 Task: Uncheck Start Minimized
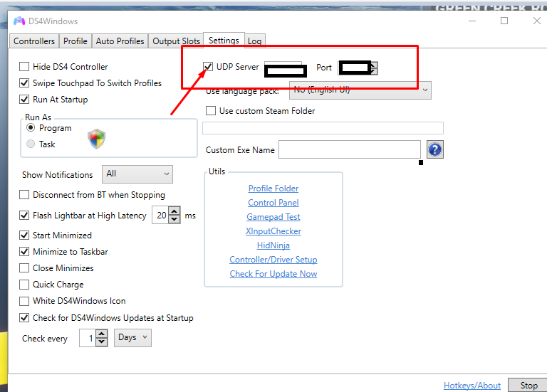point(24,235)
